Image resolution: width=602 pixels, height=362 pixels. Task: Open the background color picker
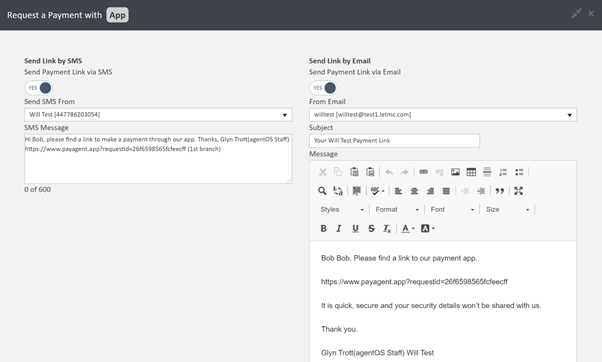click(428, 228)
